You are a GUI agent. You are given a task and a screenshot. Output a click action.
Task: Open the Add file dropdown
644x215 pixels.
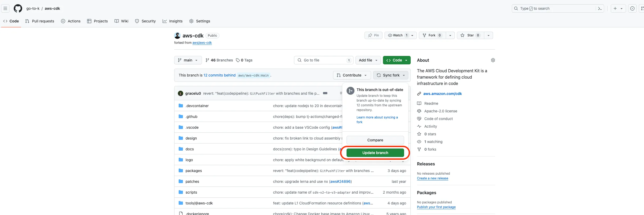[368, 60]
